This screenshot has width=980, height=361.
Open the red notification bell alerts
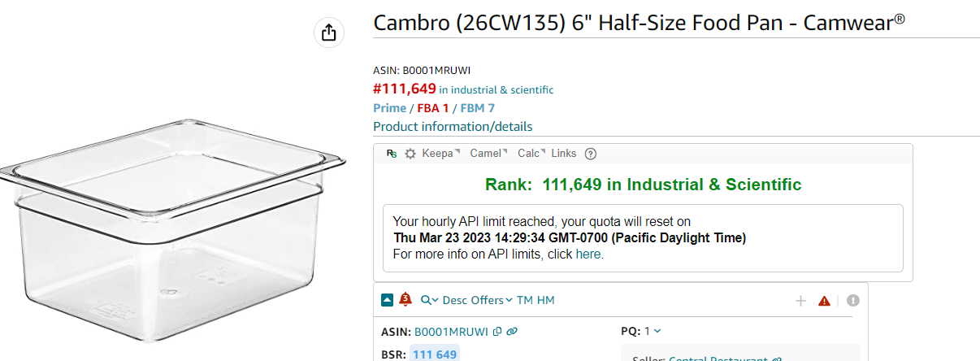pos(405,300)
